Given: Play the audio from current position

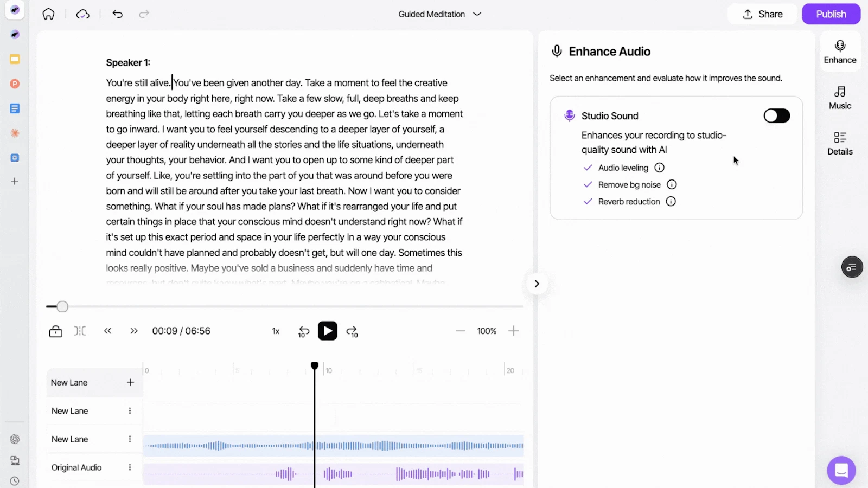Looking at the screenshot, I should 327,331.
